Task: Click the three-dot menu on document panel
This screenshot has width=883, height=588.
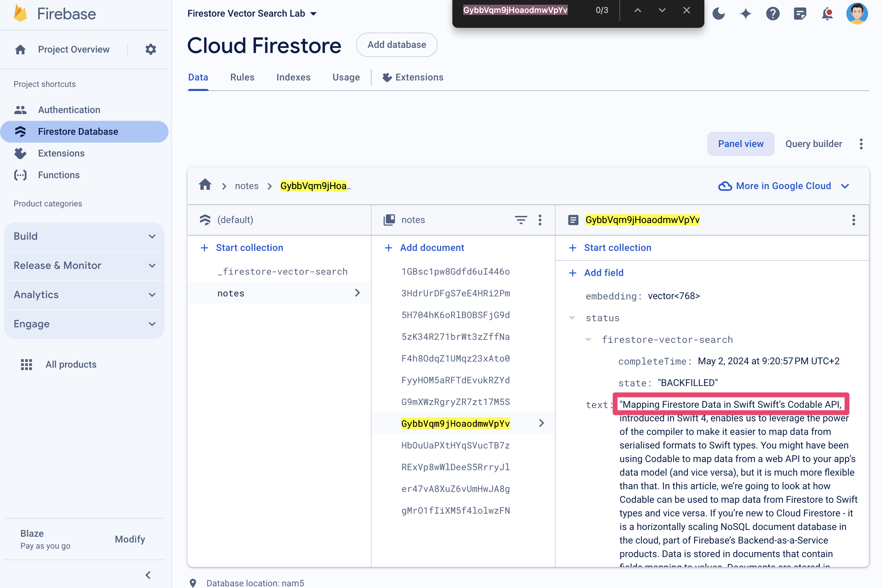Action: (853, 220)
